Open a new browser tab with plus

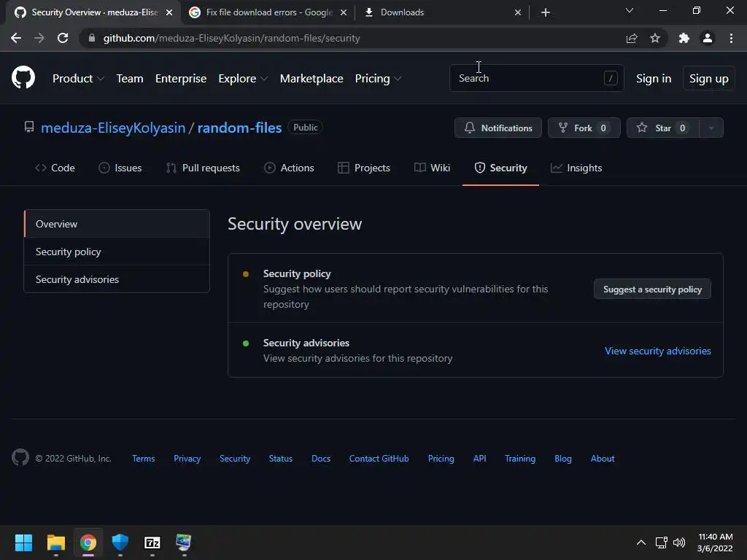coord(546,12)
